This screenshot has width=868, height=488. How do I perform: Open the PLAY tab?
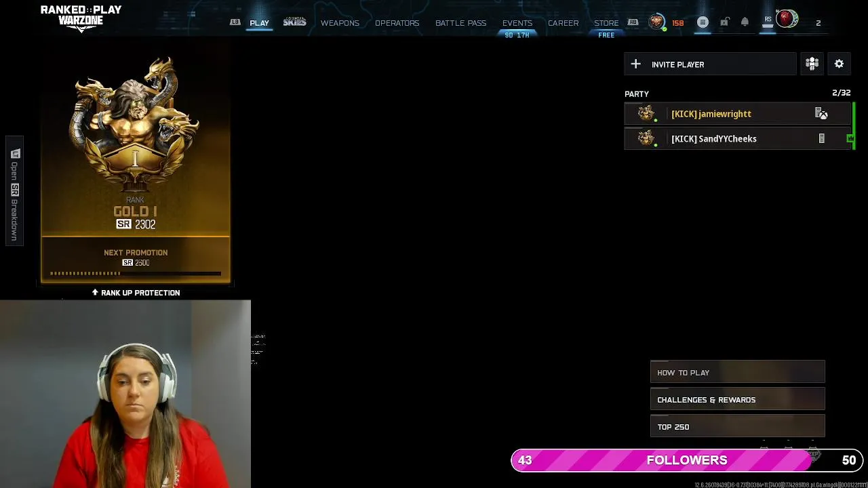(259, 23)
